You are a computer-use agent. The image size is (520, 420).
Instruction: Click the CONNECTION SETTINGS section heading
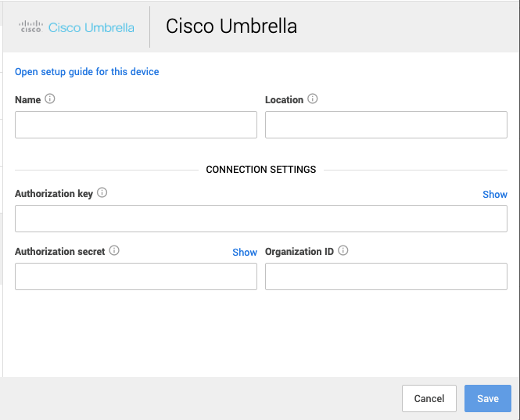point(261,170)
